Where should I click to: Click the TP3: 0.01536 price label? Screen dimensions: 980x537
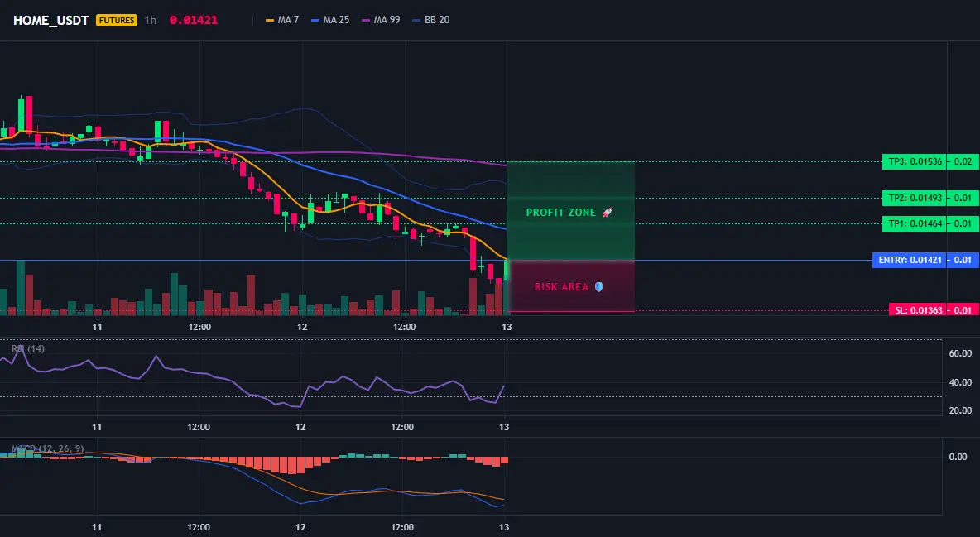pos(915,162)
